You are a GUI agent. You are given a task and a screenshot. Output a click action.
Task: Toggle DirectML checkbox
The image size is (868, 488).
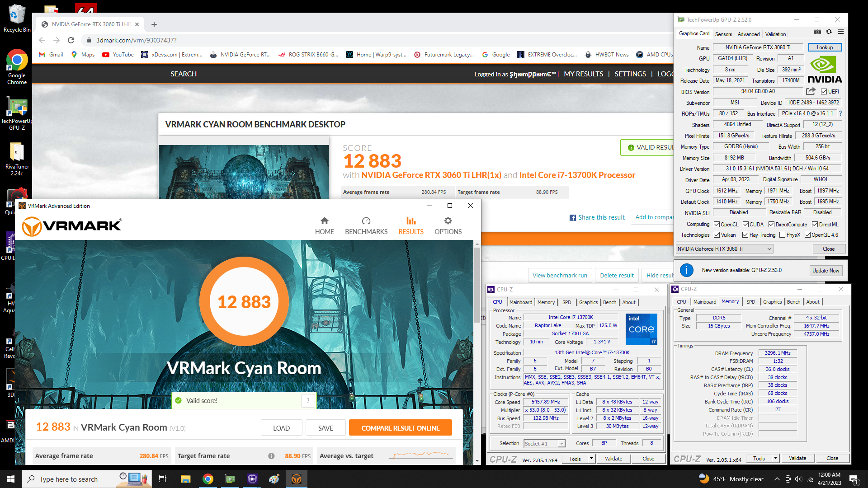click(815, 225)
